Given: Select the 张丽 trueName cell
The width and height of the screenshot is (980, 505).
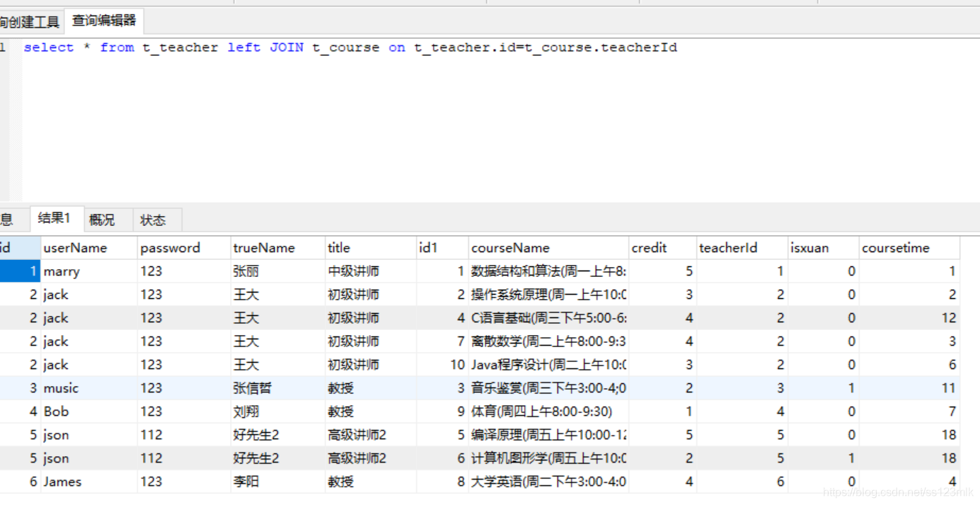Looking at the screenshot, I should coord(277,271).
